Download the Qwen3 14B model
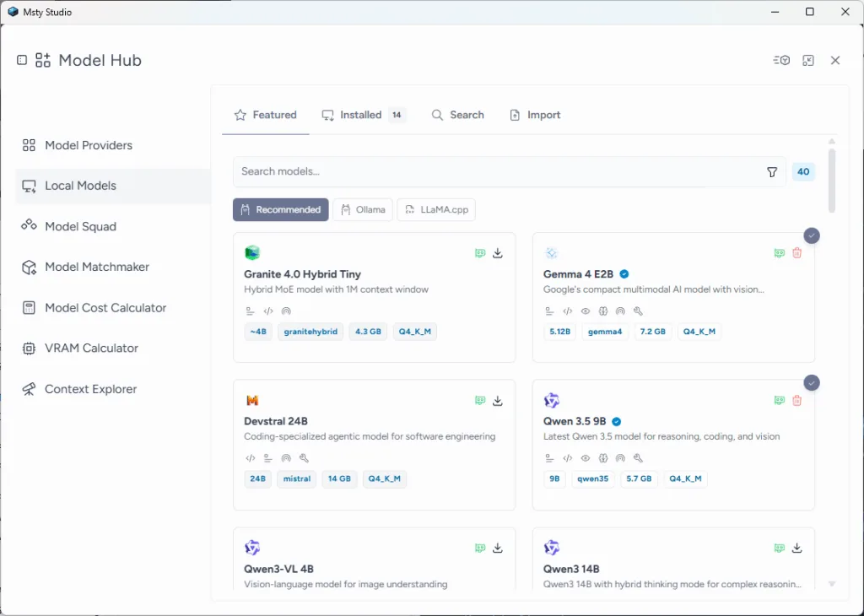 (x=796, y=548)
